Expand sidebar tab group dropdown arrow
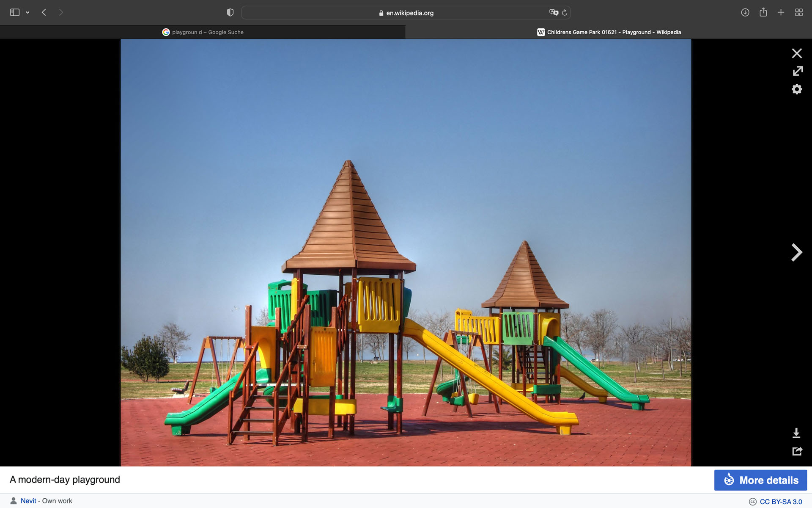Screen dimensions: 812x508 (27, 13)
